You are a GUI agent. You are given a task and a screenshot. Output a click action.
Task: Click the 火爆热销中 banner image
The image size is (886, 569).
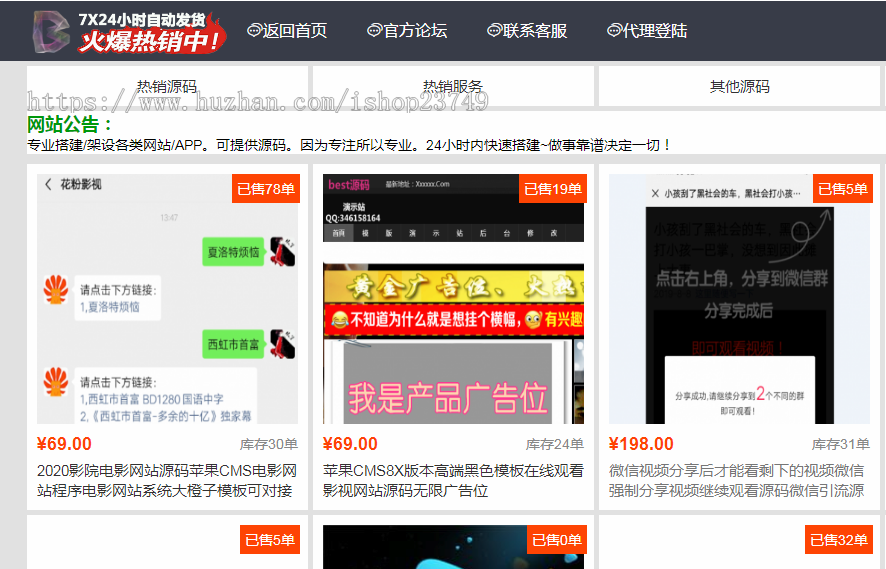(x=151, y=33)
